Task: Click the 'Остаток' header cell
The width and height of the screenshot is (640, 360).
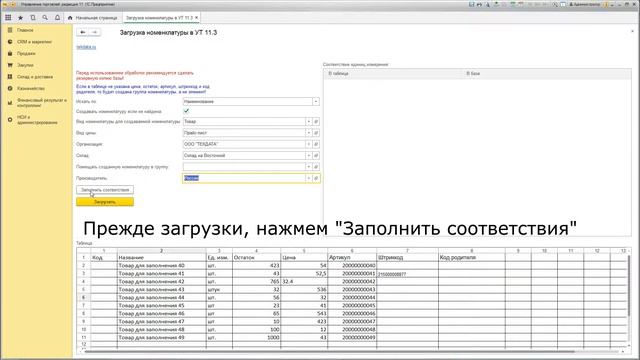Action: [256, 258]
